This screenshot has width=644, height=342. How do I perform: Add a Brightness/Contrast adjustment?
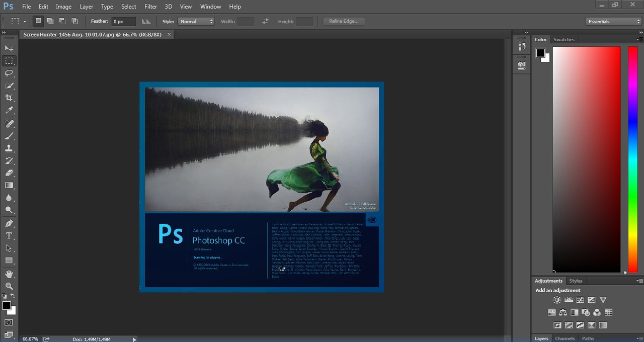pos(557,300)
